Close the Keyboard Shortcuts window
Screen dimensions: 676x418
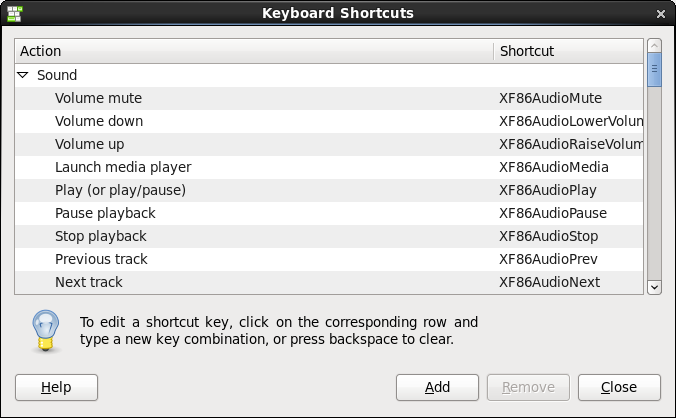point(662,14)
